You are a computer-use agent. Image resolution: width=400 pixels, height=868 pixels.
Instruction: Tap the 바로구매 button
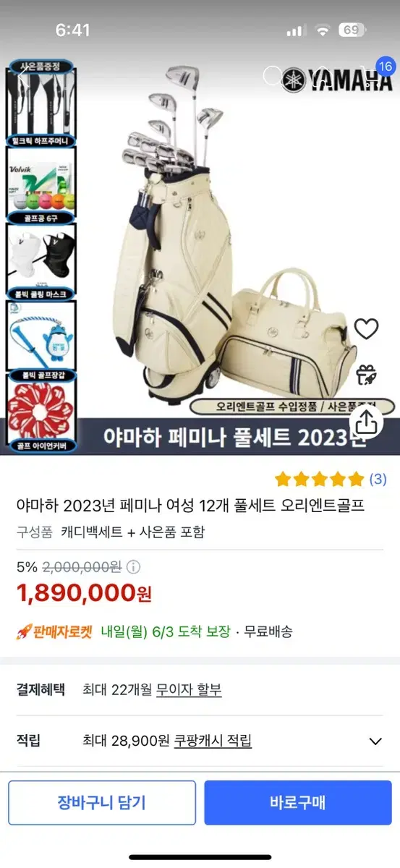[298, 803]
